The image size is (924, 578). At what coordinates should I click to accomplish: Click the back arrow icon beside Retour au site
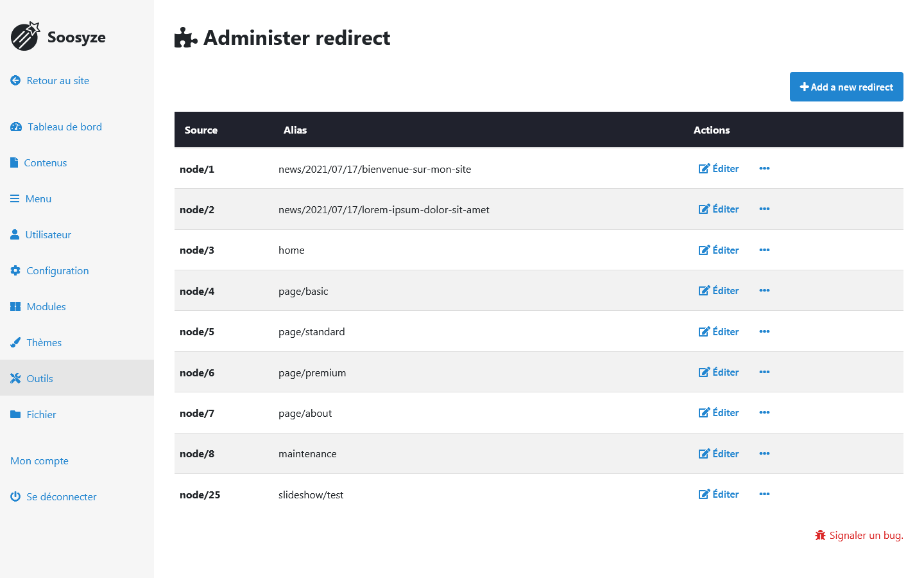[15, 80]
